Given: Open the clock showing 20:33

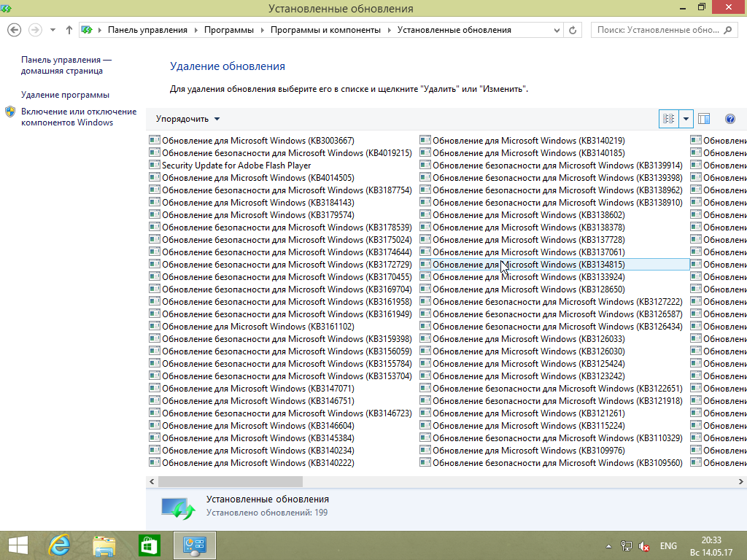Looking at the screenshot, I should pyautogui.click(x=711, y=546).
